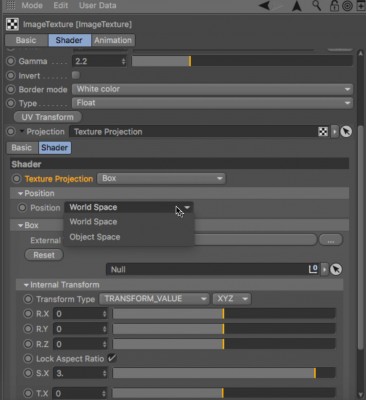Screen dimensions: 366x400
Task: Click the Texture Projection link field
Action: [x=193, y=132]
